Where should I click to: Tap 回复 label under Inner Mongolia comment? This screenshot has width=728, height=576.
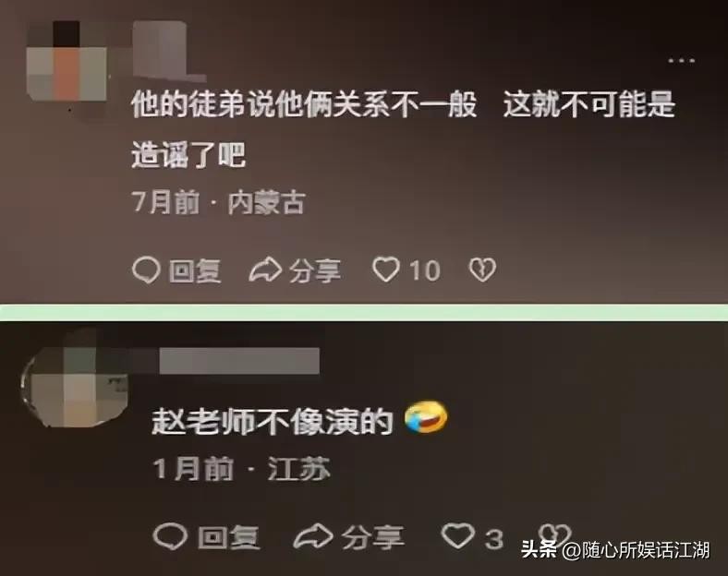[x=195, y=271]
